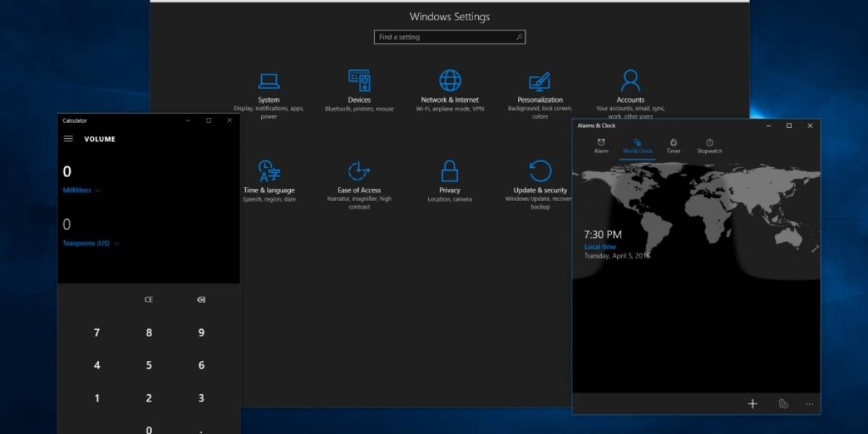Switch to the World Clock tab
This screenshot has height=434, width=868.
coord(637,145)
